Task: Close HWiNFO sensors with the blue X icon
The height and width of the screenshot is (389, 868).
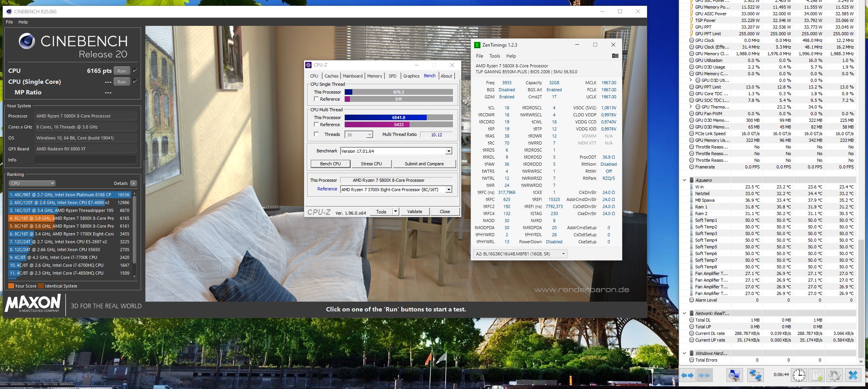Action: tap(853, 375)
